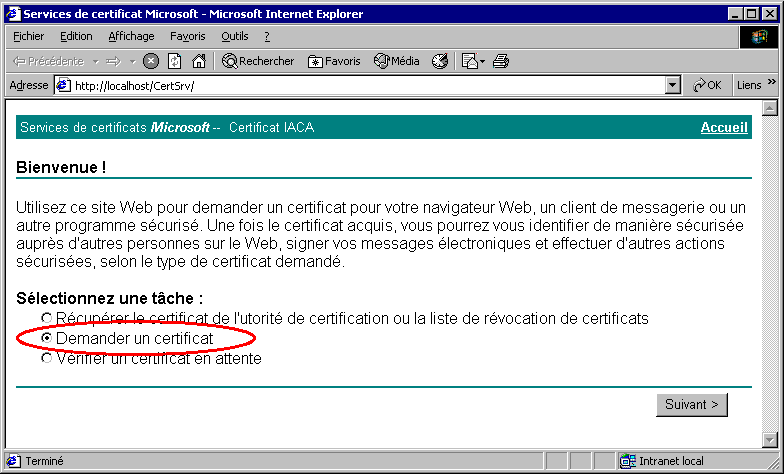Expand the Mail icon dropdown arrow

pyautogui.click(x=482, y=62)
